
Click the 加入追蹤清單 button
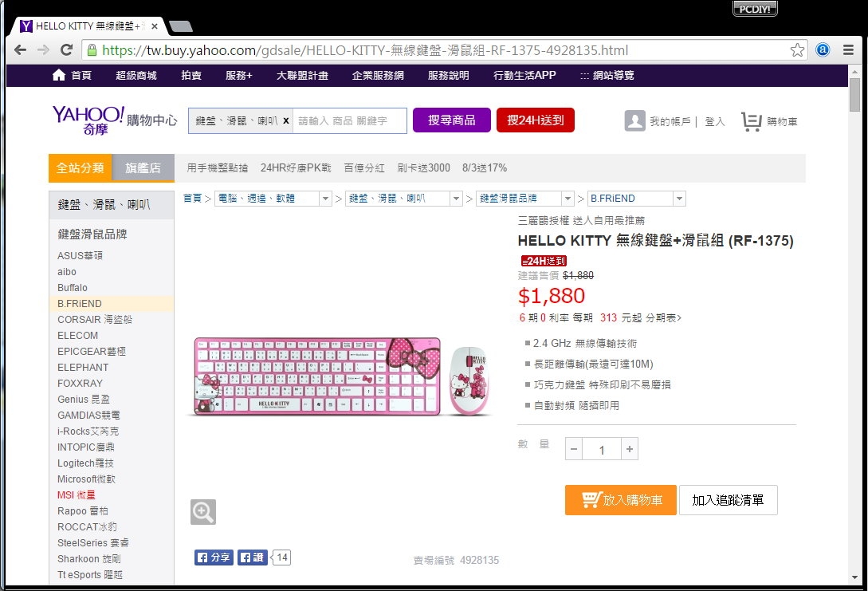(x=728, y=500)
